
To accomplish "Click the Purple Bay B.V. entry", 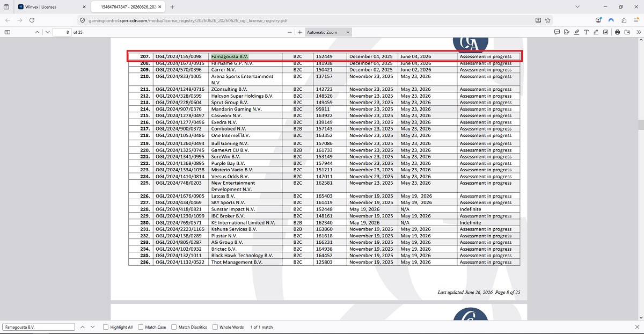I will point(228,163).
